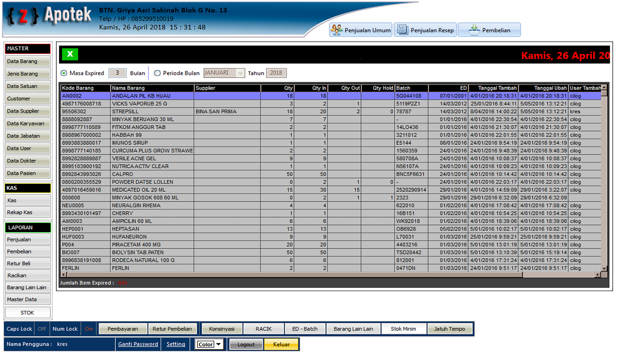Select the Periode Bulan radio option

point(157,73)
